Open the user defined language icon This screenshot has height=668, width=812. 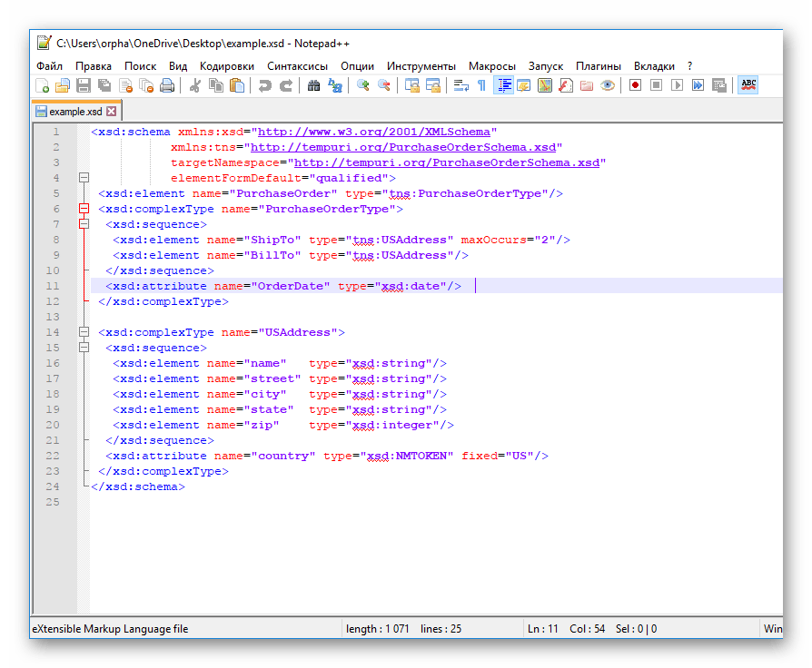point(524,85)
